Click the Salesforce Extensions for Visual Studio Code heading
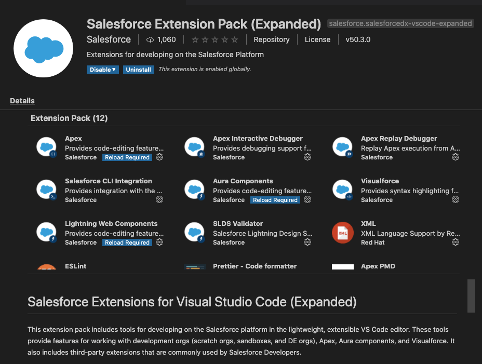The width and height of the screenshot is (482, 364). pyautogui.click(x=192, y=302)
